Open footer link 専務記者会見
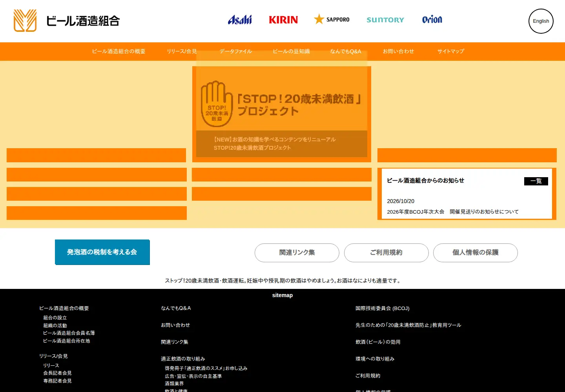This screenshot has height=392, width=565. tap(57, 381)
